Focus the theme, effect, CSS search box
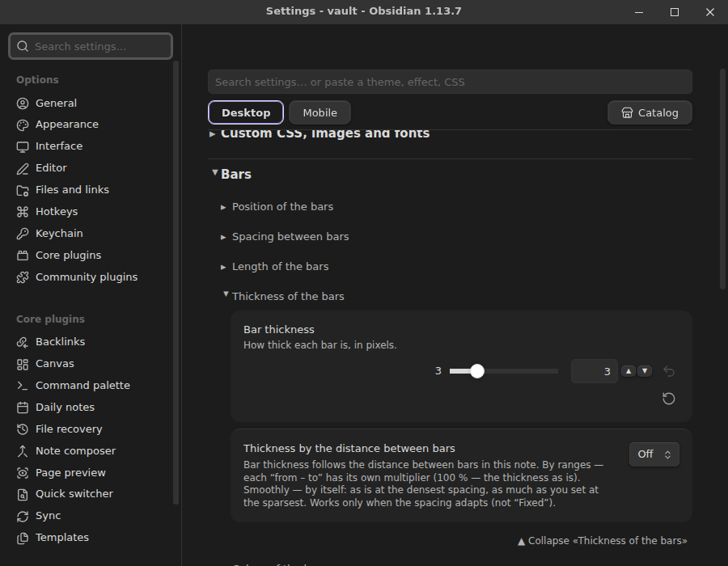This screenshot has height=566, width=728. coord(450,82)
